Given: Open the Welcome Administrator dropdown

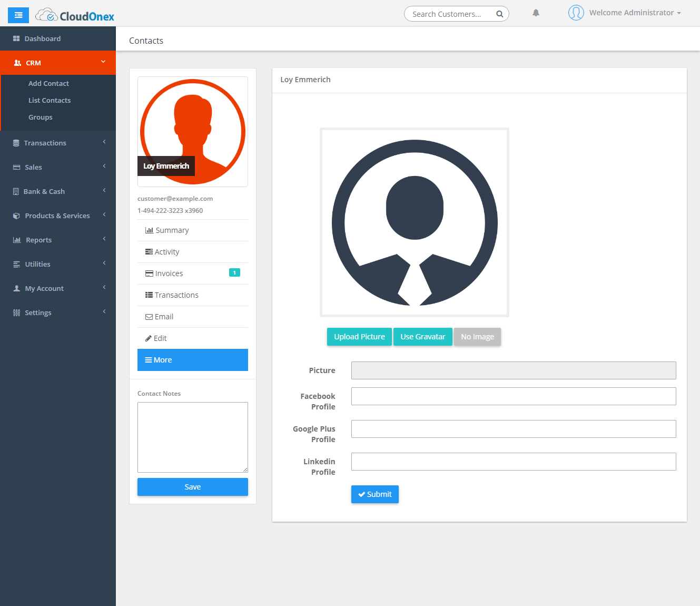Looking at the screenshot, I should coord(635,13).
